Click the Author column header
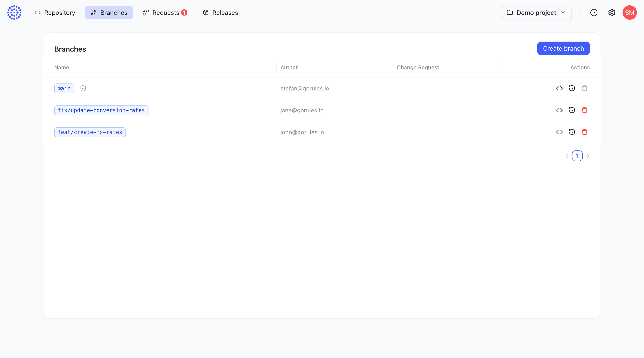Image resolution: width=644 pixels, height=358 pixels. click(x=289, y=68)
